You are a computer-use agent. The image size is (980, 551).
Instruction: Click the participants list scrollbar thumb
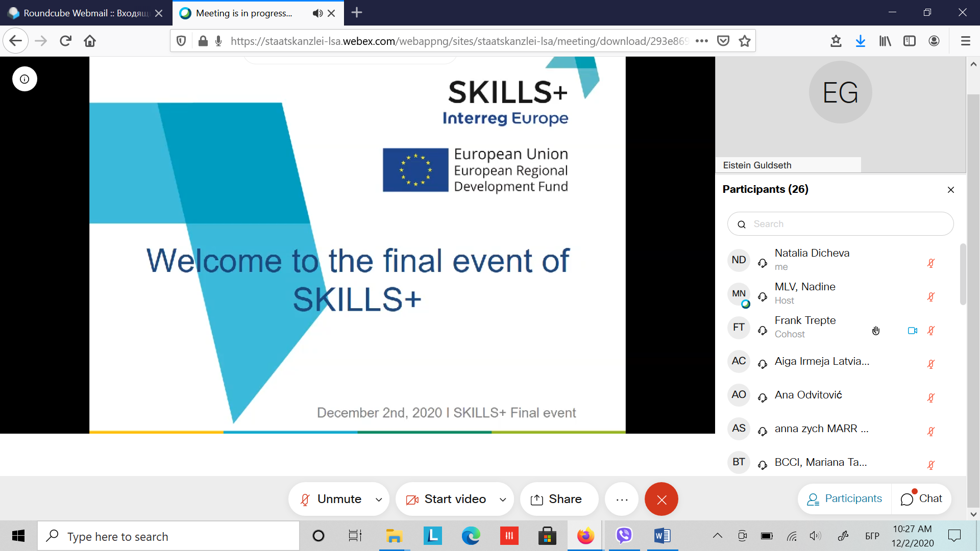(x=963, y=274)
